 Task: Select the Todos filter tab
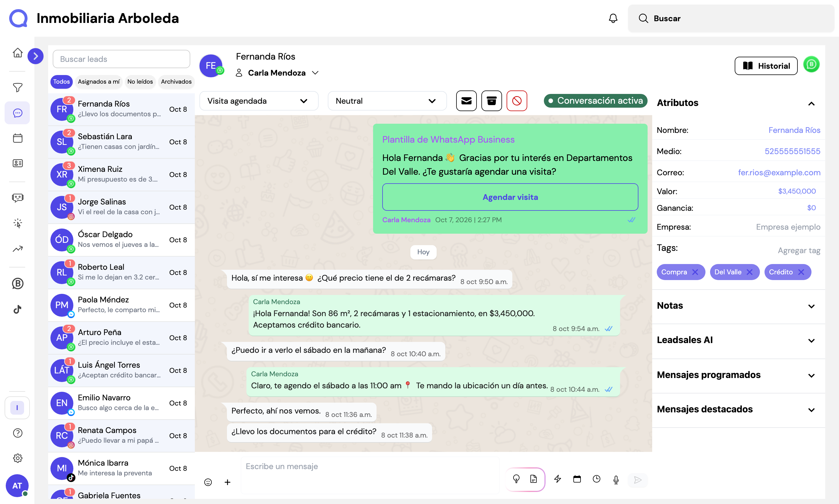click(x=61, y=82)
